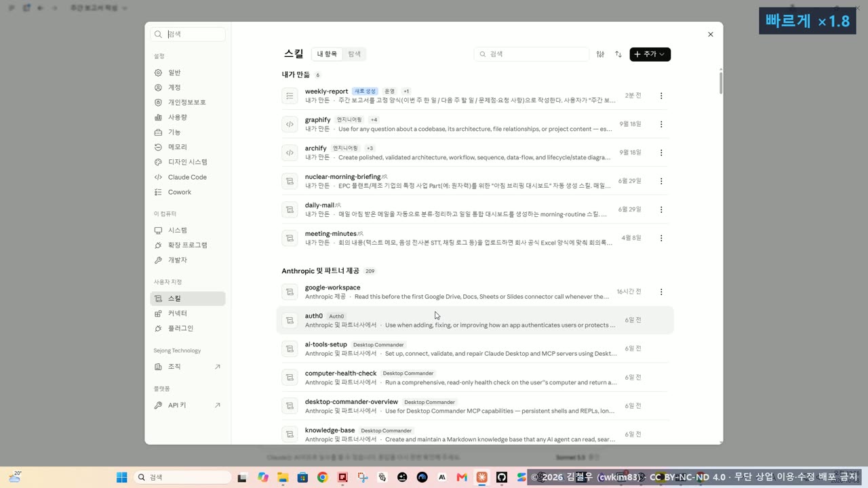
Task: Open more options for daily-mail
Action: (661, 209)
